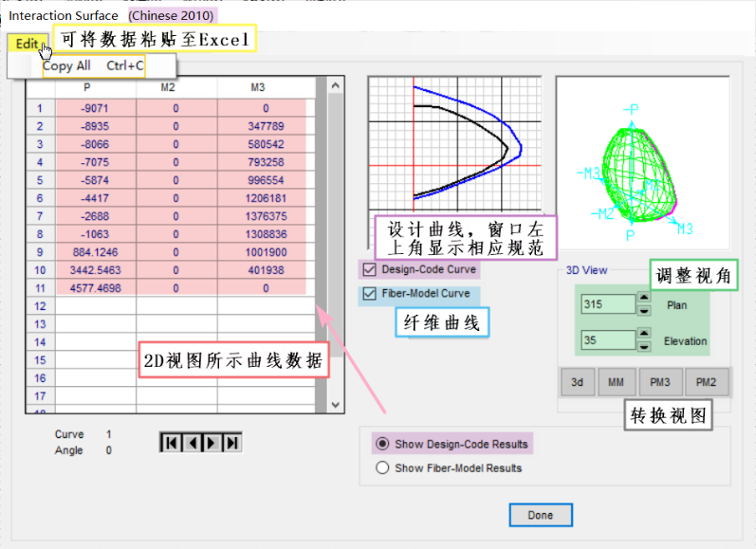Go to previous curve arrow button
The width and height of the screenshot is (756, 549).
191,443
